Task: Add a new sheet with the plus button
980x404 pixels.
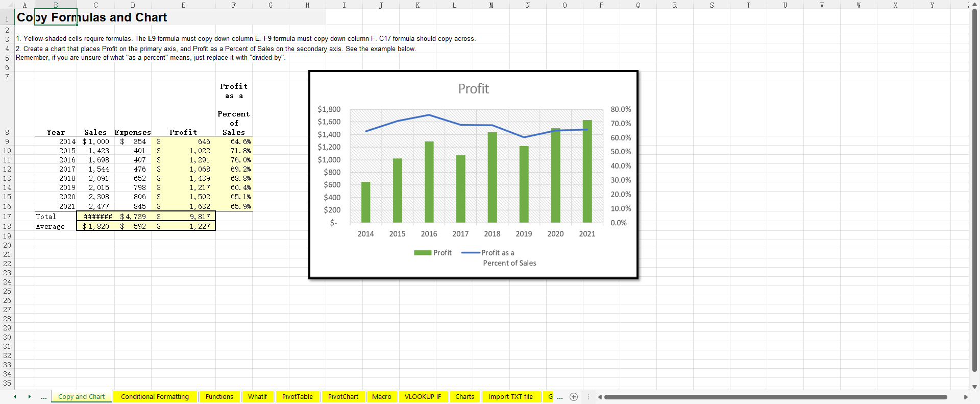Action: [x=574, y=397]
